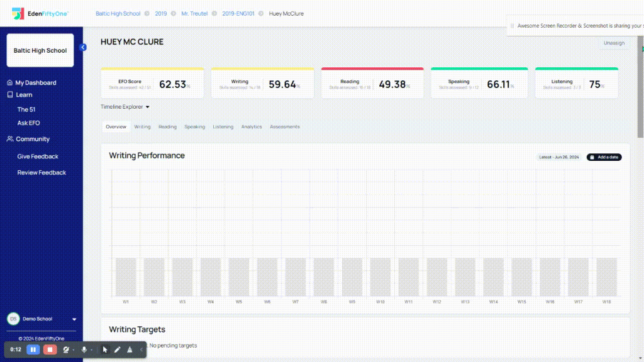Expand the Timeline Explorer dropdown
The image size is (644, 362).
coord(125,107)
